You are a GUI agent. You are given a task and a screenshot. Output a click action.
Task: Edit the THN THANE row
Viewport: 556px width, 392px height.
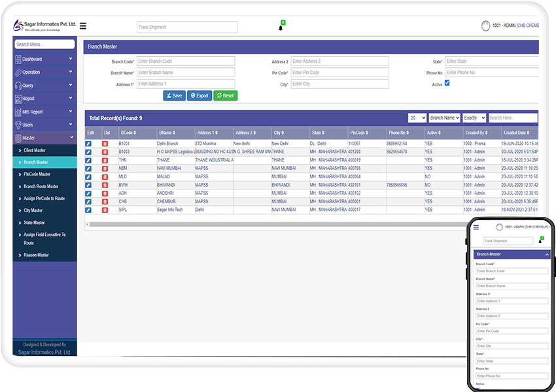88,161
